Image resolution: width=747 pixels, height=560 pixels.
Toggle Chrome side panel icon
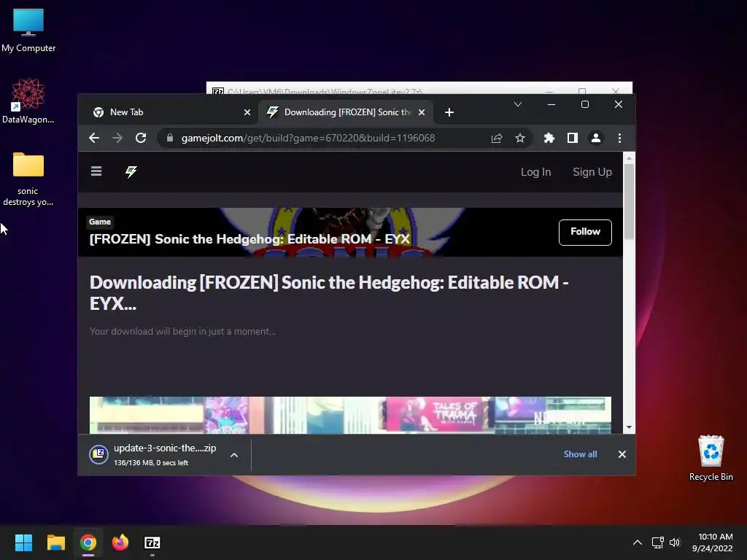[572, 138]
